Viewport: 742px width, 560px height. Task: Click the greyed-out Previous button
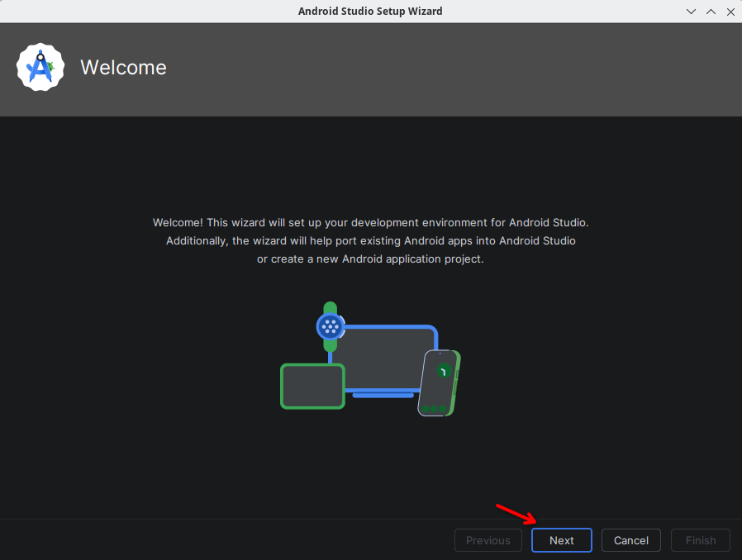pyautogui.click(x=488, y=540)
